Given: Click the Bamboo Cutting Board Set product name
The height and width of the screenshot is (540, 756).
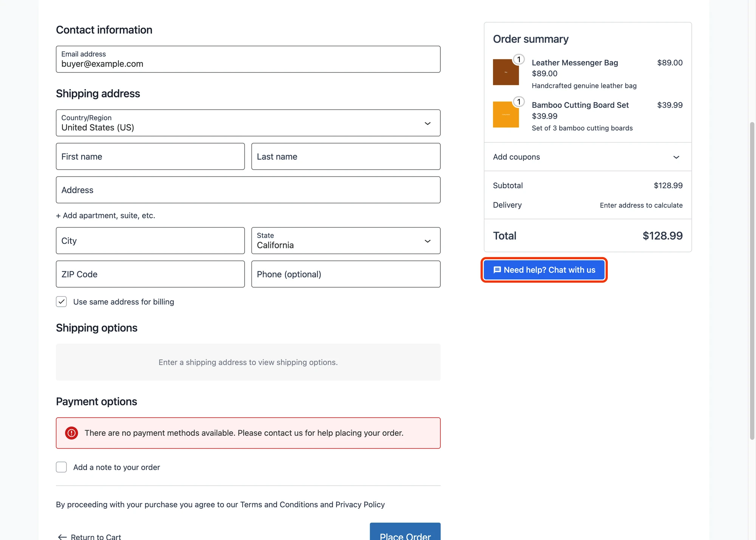Looking at the screenshot, I should coord(580,105).
